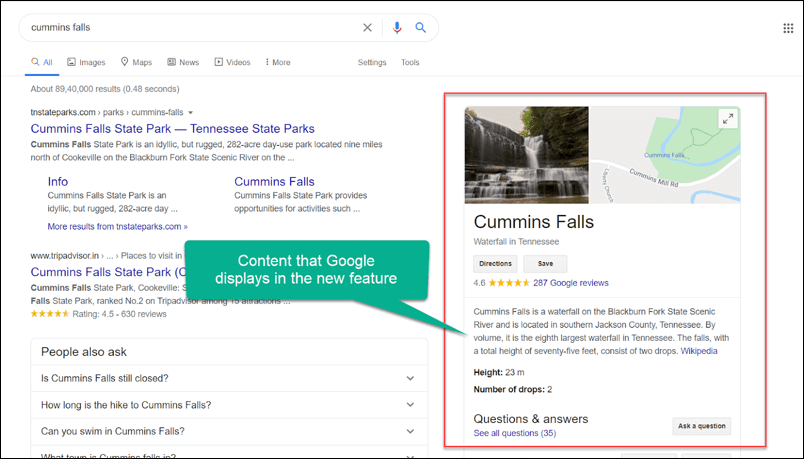The height and width of the screenshot is (459, 804).
Task: Click the 'Rating: 4.5 - 630 reviews' text
Action: pos(119,314)
